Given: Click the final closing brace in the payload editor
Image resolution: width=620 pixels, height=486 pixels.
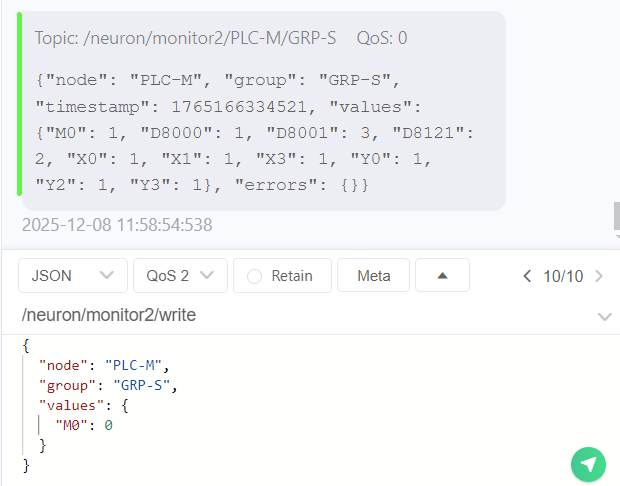Looking at the screenshot, I should 26,465.
